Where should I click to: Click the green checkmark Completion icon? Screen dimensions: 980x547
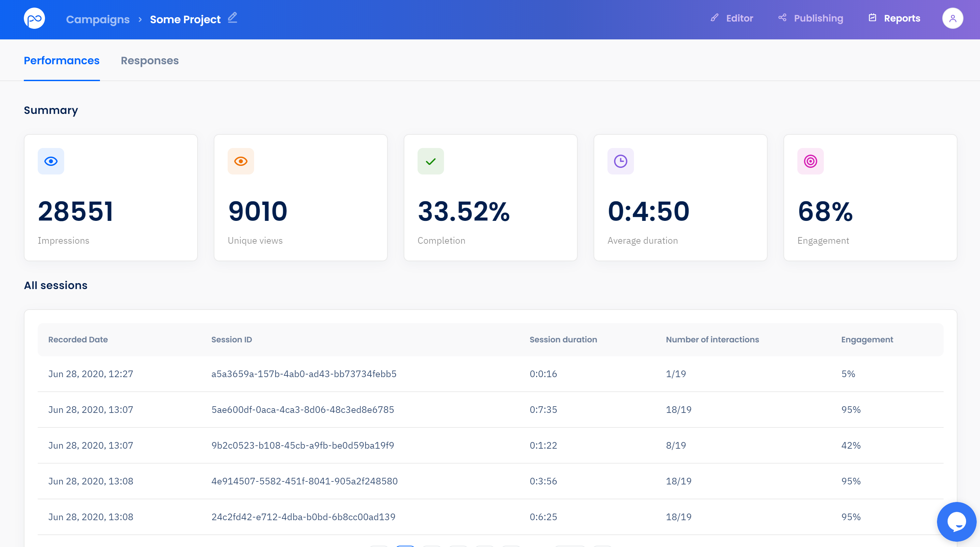(430, 161)
